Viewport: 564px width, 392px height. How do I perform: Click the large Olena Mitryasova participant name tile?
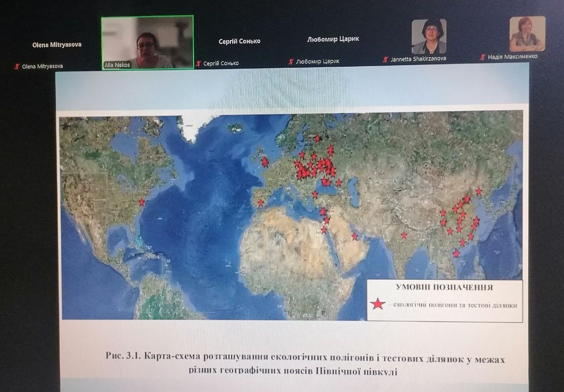57,45
